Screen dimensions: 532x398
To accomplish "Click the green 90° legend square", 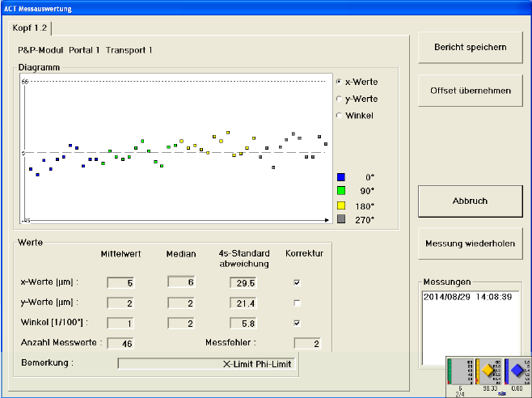I will point(341,191).
